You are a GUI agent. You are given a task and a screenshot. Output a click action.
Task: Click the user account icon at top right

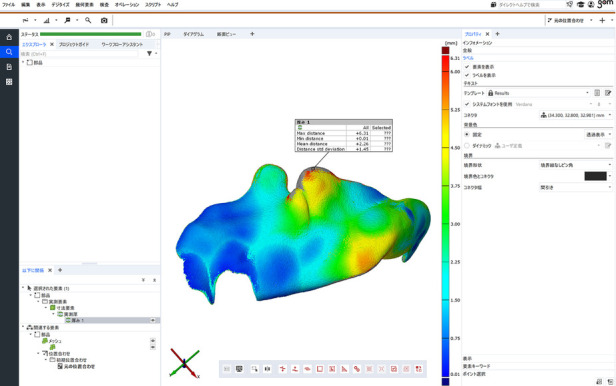(591, 5)
